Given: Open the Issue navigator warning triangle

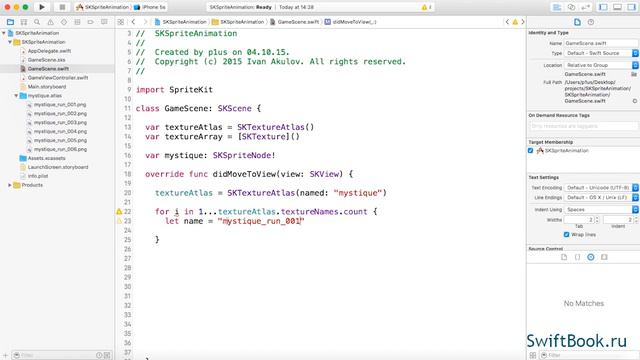Looking at the screenshot, I should point(51,22).
